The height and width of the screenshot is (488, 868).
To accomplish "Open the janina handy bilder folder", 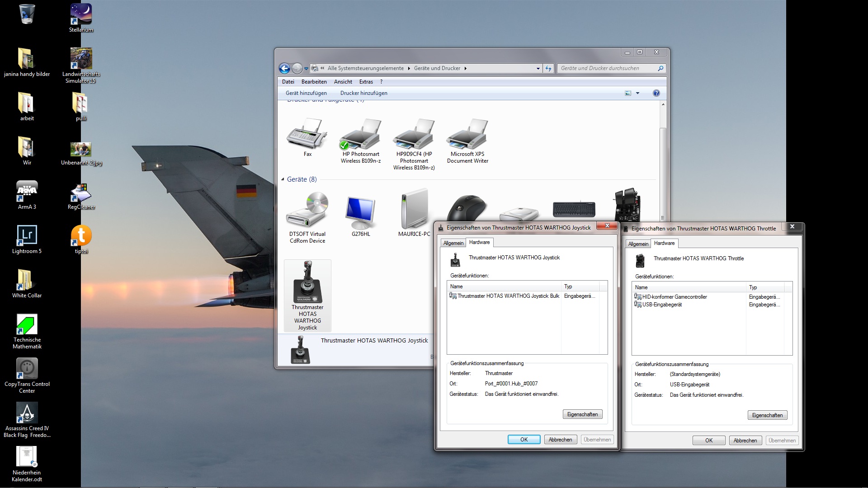I will 27,62.
